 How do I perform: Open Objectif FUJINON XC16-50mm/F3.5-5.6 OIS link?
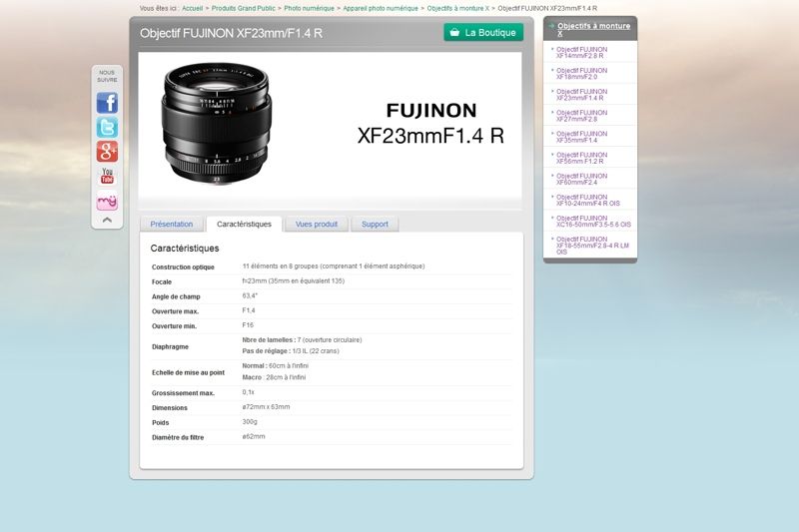[x=593, y=221]
